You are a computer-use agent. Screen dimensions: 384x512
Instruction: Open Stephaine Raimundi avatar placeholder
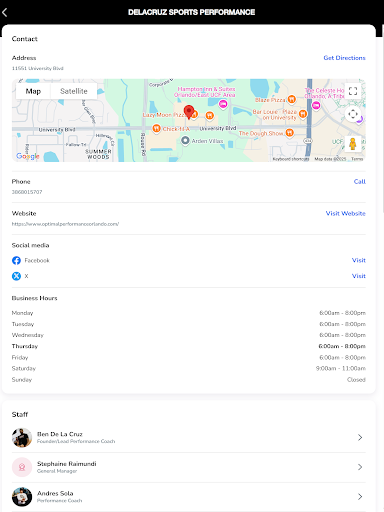click(x=22, y=467)
